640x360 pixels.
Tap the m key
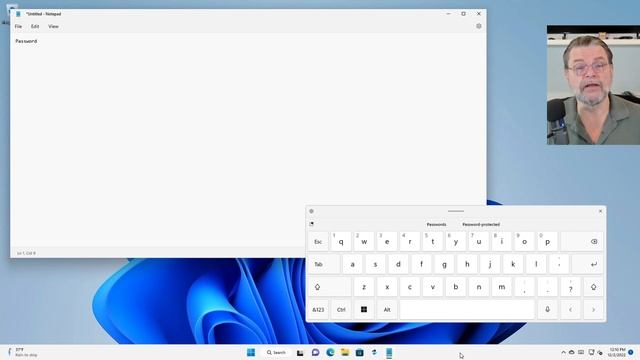[502, 287]
